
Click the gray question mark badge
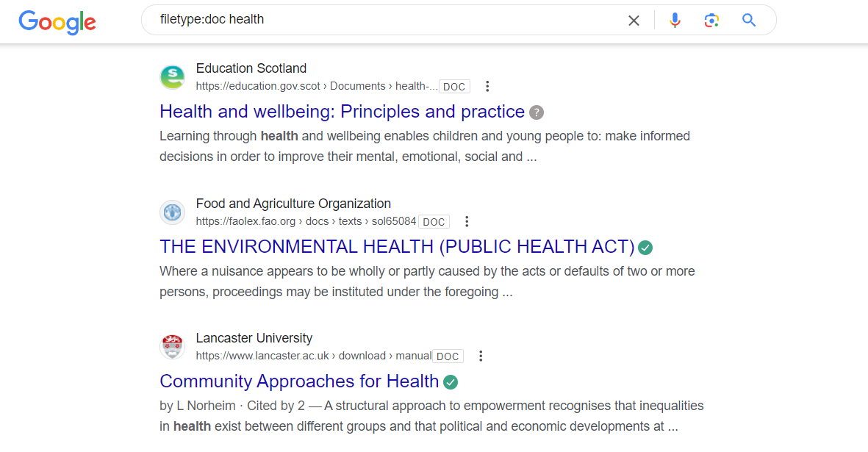point(537,112)
